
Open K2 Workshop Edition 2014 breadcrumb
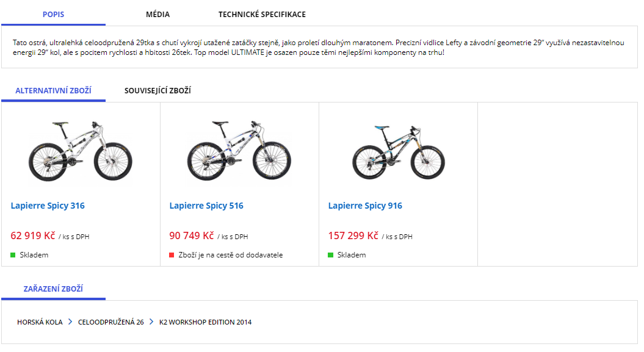click(205, 322)
